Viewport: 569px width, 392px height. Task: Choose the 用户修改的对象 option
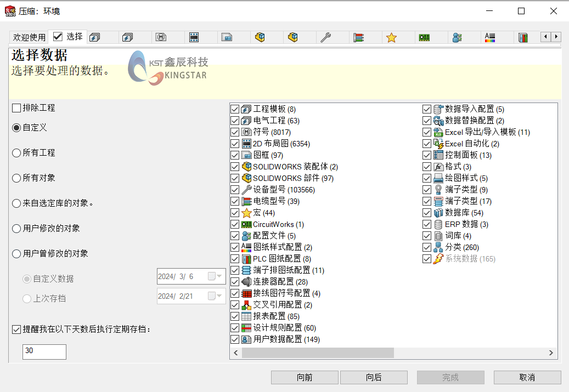click(x=16, y=228)
